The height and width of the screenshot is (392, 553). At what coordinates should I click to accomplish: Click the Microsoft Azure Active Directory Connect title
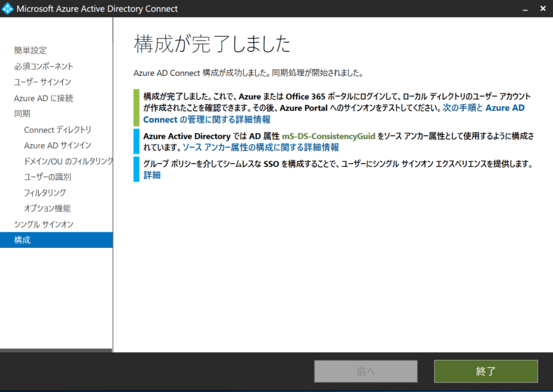[97, 9]
